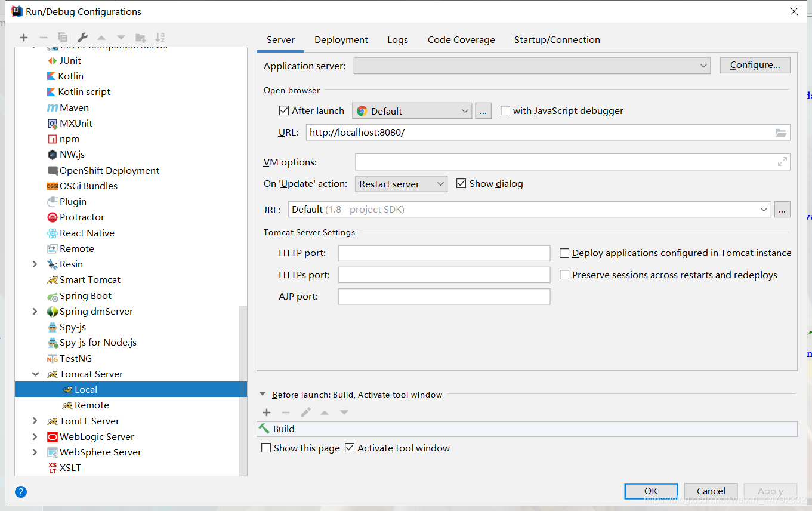Screen dimensions: 812x511
Task: Click the Maven icon in the tree
Action: point(53,107)
